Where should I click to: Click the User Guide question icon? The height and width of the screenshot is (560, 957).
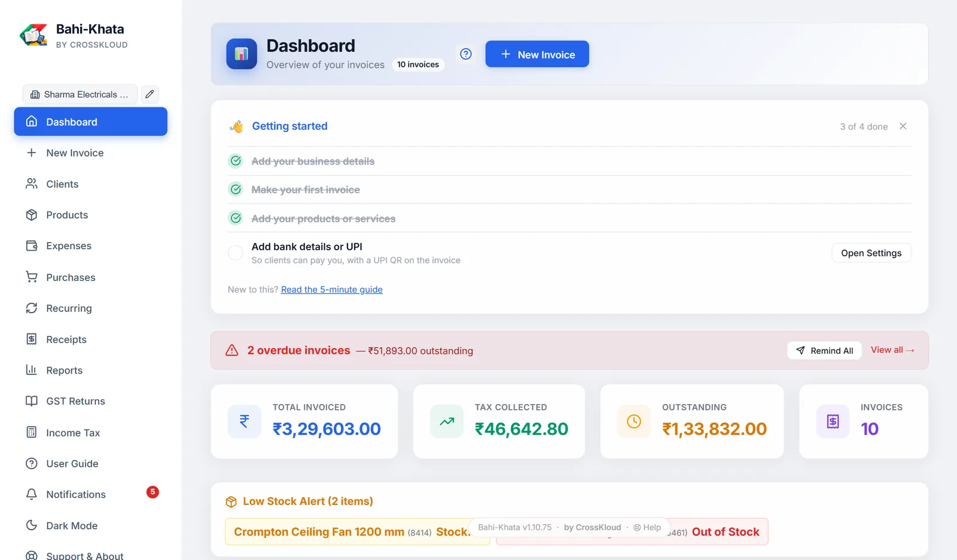(x=32, y=463)
